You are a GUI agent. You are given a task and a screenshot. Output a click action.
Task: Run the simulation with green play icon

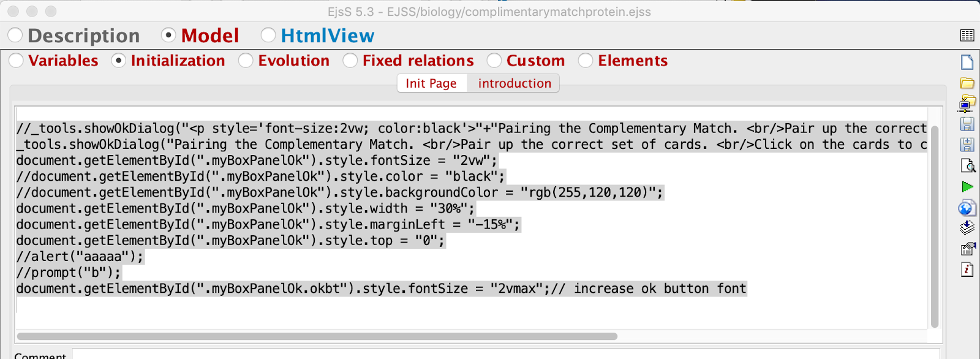[x=967, y=186]
